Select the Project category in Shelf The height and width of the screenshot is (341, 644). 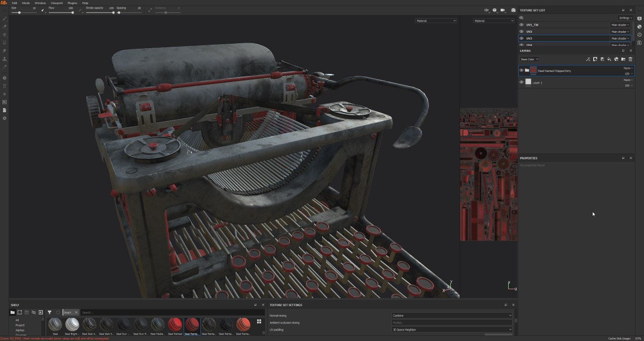coord(20,325)
